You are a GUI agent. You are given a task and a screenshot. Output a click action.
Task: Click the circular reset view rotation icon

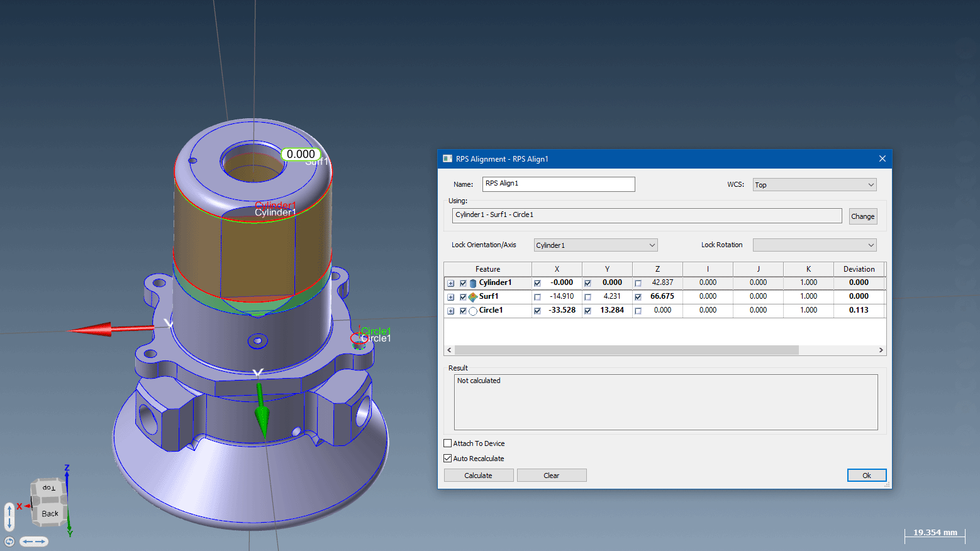point(9,542)
